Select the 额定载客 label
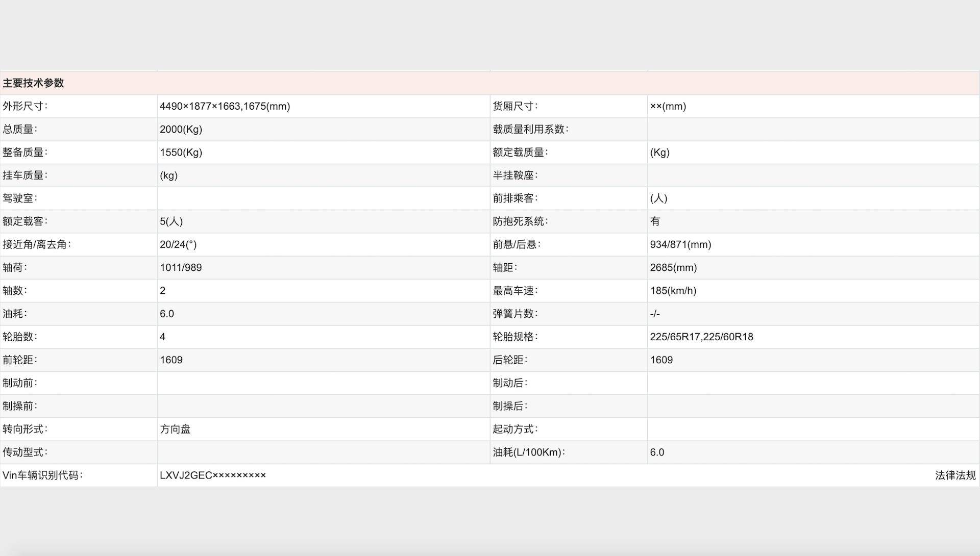The height and width of the screenshot is (556, 980). pos(25,221)
